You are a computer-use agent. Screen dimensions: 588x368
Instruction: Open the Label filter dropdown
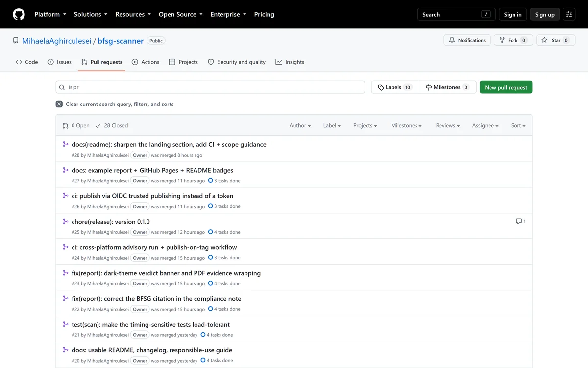(x=332, y=125)
